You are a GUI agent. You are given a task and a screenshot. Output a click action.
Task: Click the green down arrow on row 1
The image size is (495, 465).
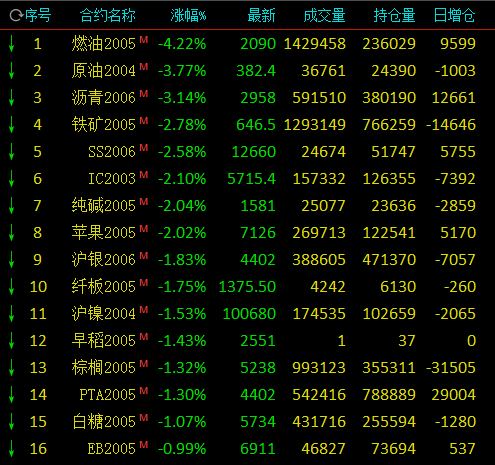point(11,44)
